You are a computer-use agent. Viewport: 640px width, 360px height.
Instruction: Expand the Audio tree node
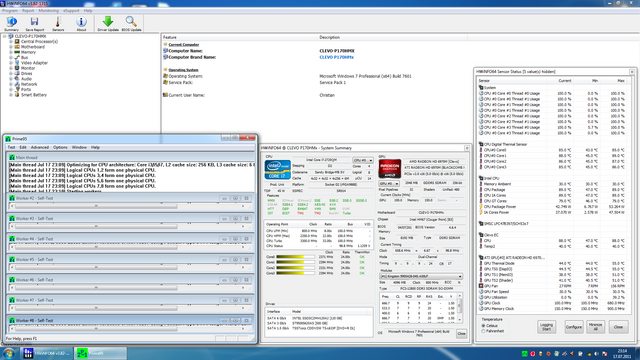click(x=11, y=79)
